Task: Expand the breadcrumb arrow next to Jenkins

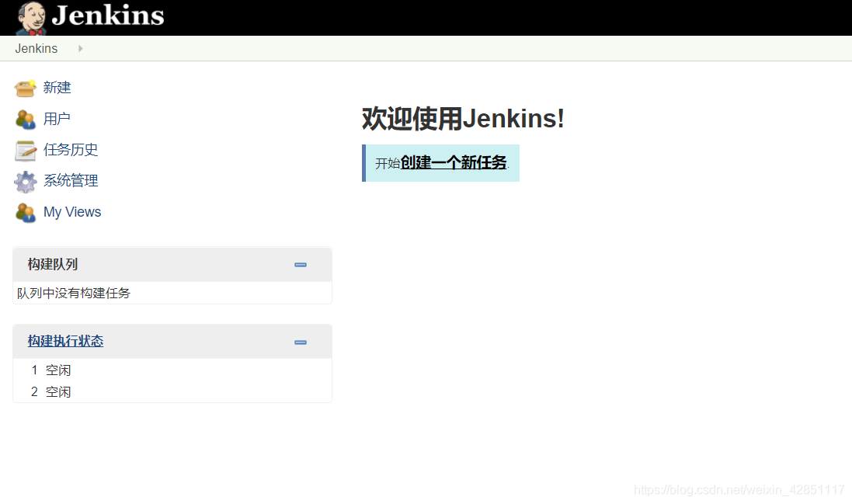Action: (x=81, y=48)
